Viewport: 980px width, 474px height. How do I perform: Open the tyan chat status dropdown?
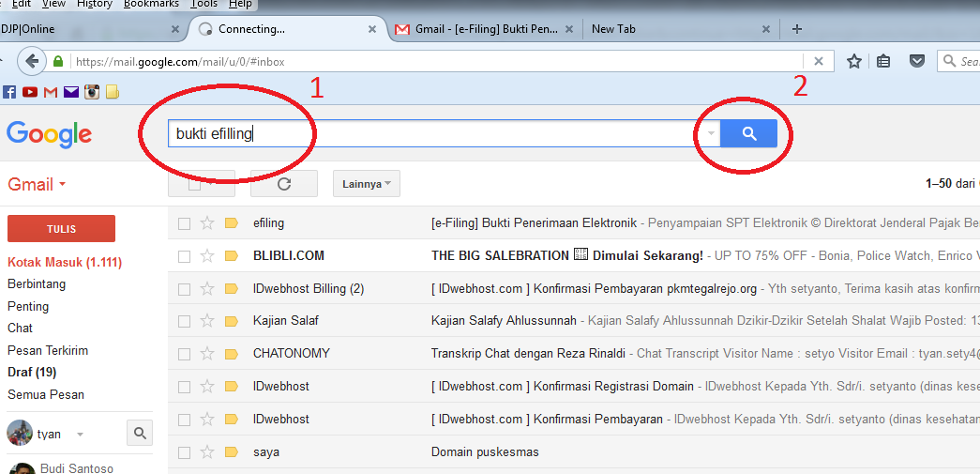coord(80,435)
